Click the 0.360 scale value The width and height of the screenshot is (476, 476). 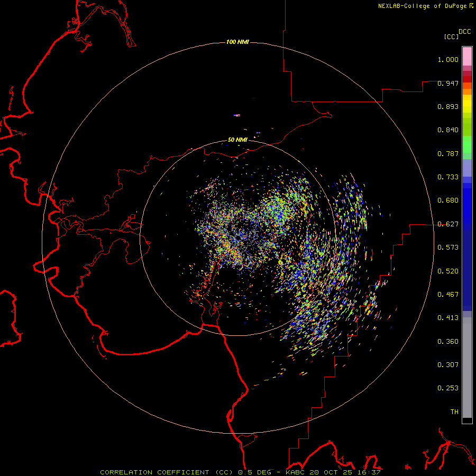448,342
